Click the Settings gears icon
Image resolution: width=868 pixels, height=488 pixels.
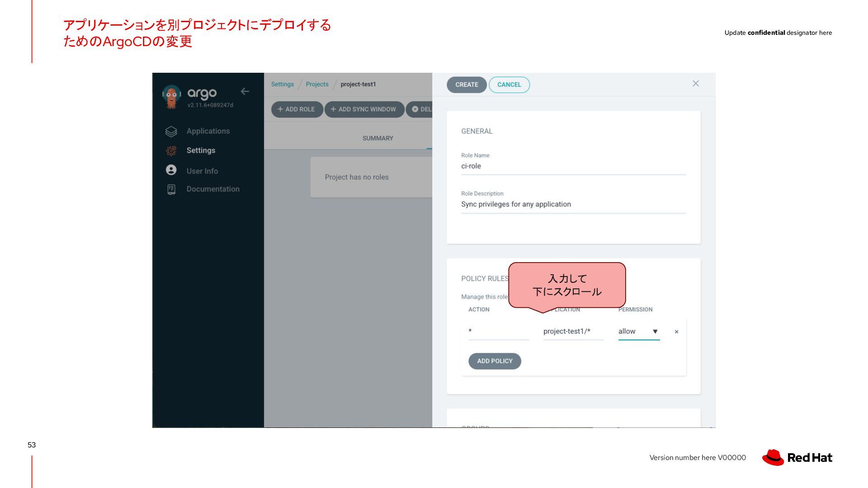pyautogui.click(x=171, y=150)
